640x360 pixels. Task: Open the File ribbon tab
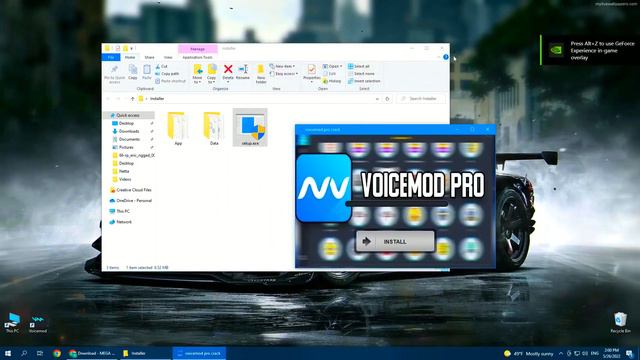tap(111, 57)
